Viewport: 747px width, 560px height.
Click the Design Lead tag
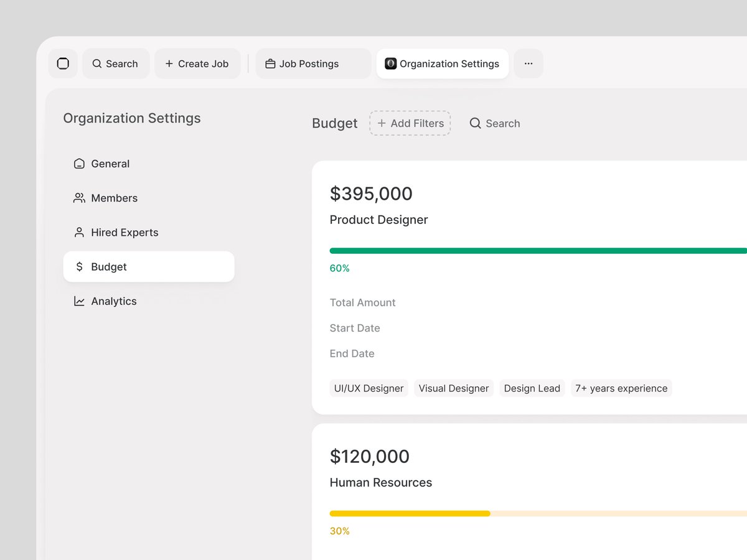click(532, 388)
